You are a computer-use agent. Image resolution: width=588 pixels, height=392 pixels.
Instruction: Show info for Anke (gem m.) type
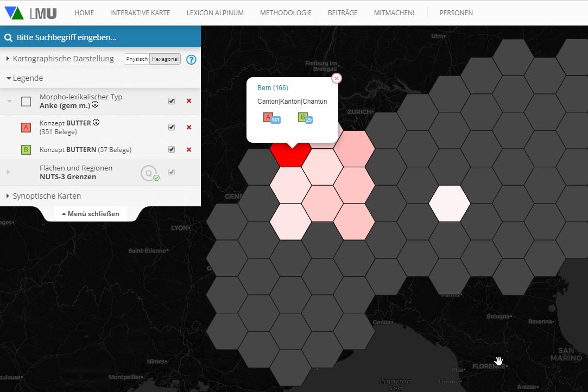(x=95, y=105)
